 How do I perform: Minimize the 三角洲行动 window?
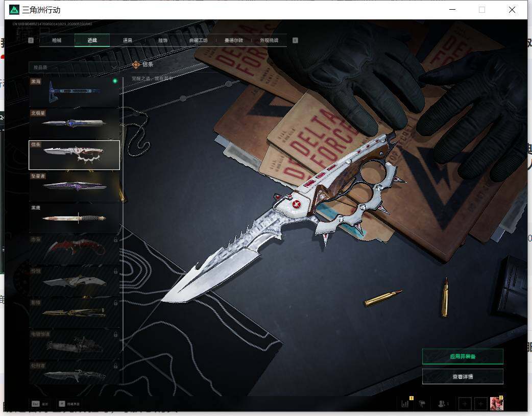(x=452, y=10)
